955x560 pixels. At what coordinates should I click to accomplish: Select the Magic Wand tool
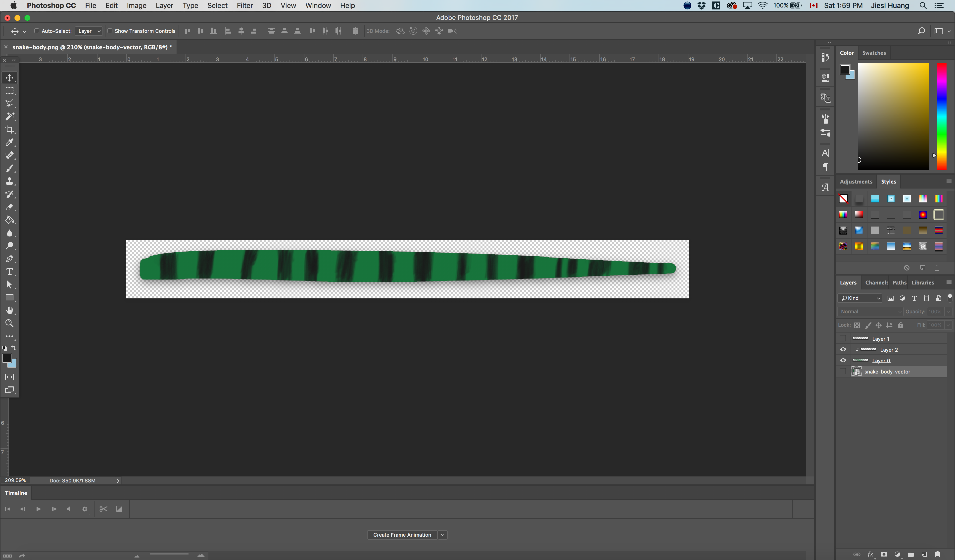tap(9, 116)
